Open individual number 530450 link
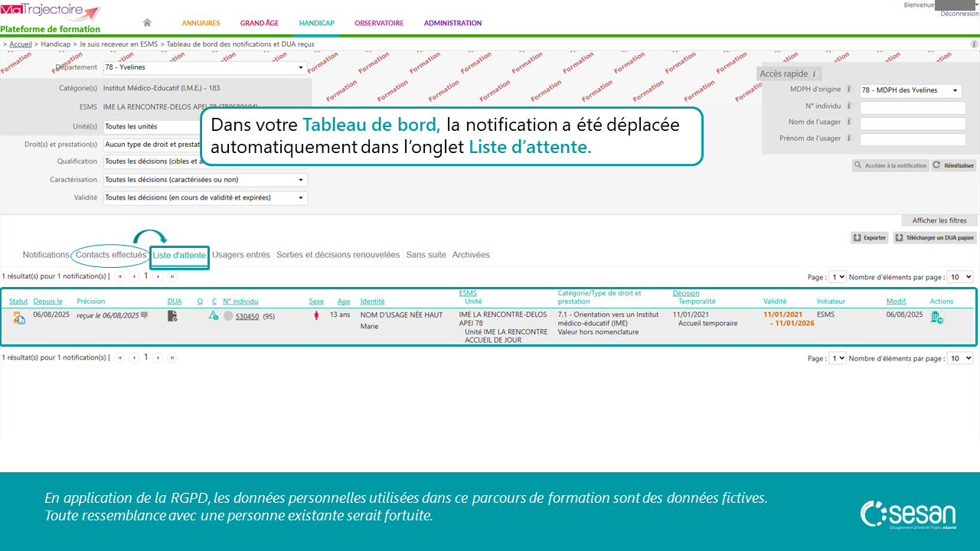This screenshot has width=980, height=551. 247,316
